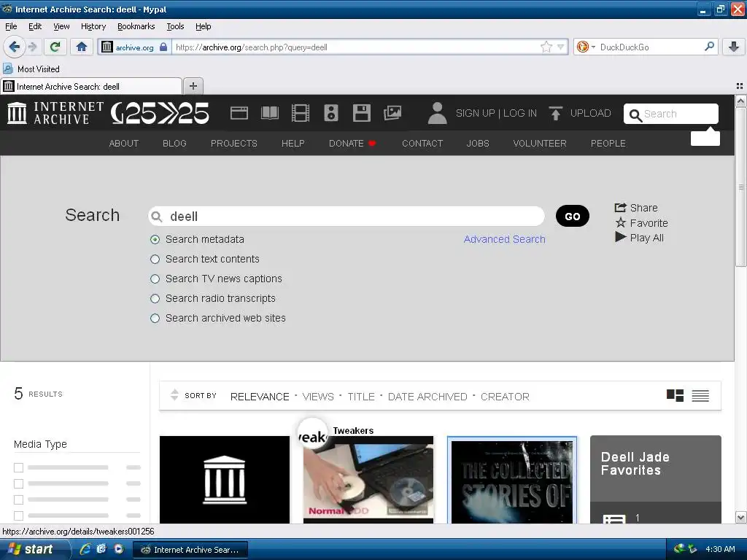
Task: Open the Texts book icon
Action: coord(270,113)
